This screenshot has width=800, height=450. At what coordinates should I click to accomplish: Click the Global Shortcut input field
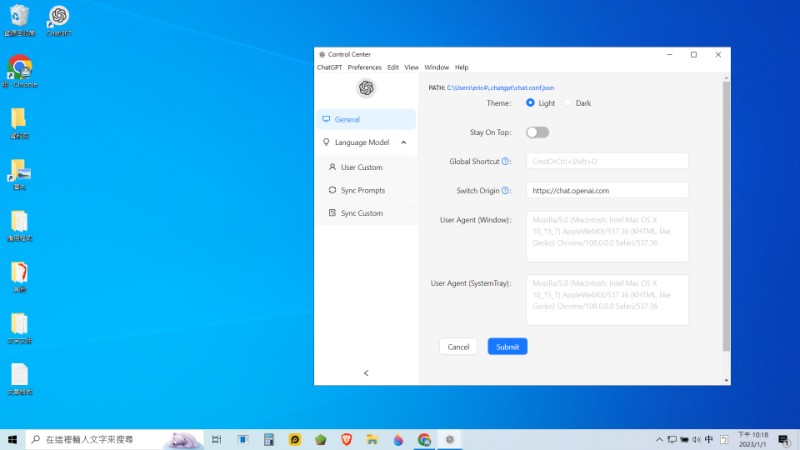pos(607,161)
